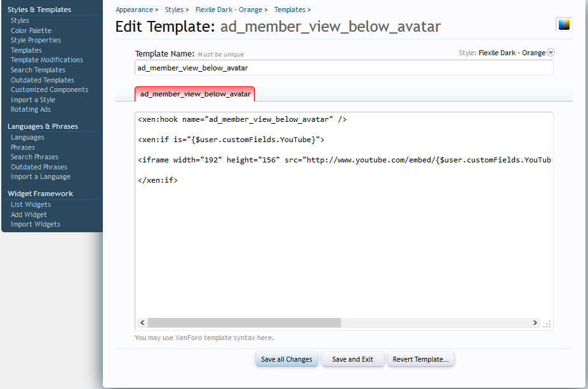Click the right scroll arrow in editor

point(535,322)
